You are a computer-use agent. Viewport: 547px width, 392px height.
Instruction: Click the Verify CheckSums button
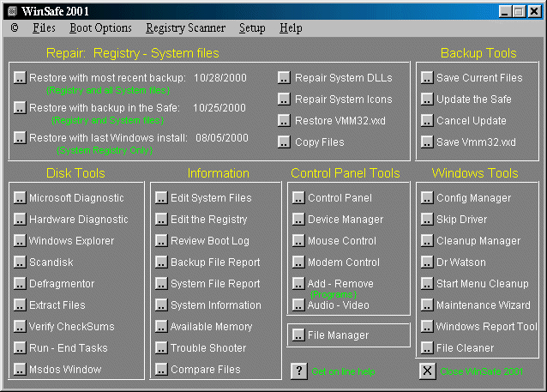pos(21,326)
